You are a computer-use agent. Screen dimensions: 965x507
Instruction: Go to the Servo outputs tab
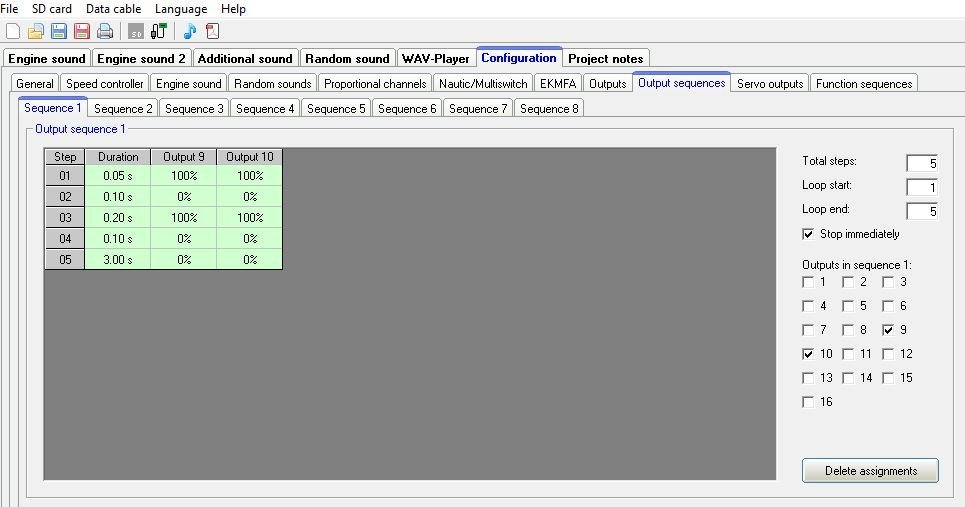click(x=770, y=84)
